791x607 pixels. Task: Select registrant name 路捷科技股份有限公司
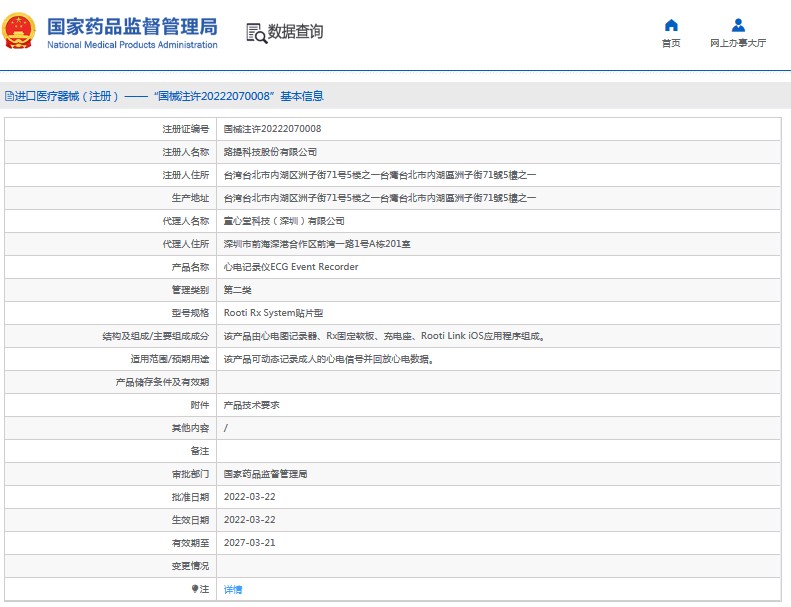[x=270, y=152]
